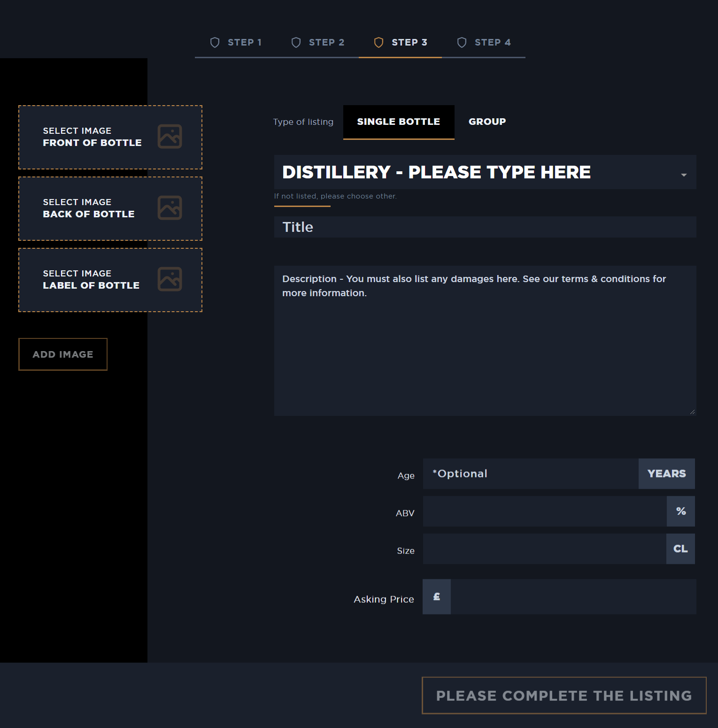Select the Single Bottle listing type
This screenshot has height=728, width=718.
[x=398, y=122]
